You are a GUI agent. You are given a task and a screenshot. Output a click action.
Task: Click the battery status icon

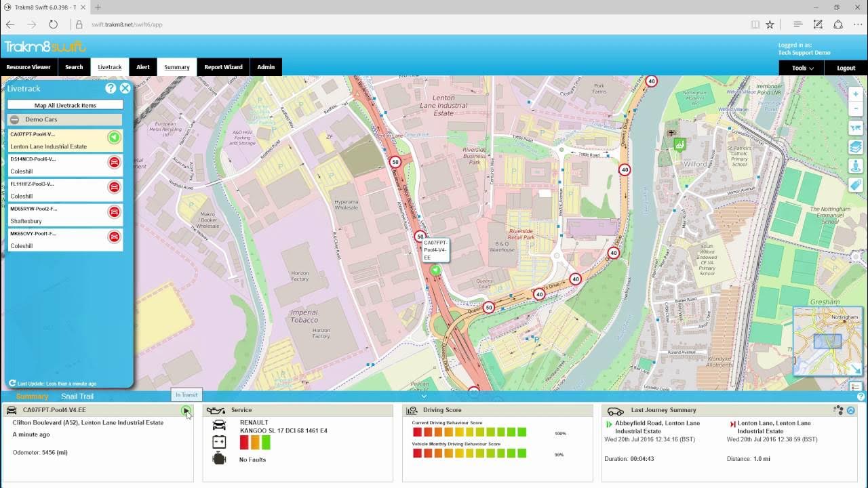point(219,442)
